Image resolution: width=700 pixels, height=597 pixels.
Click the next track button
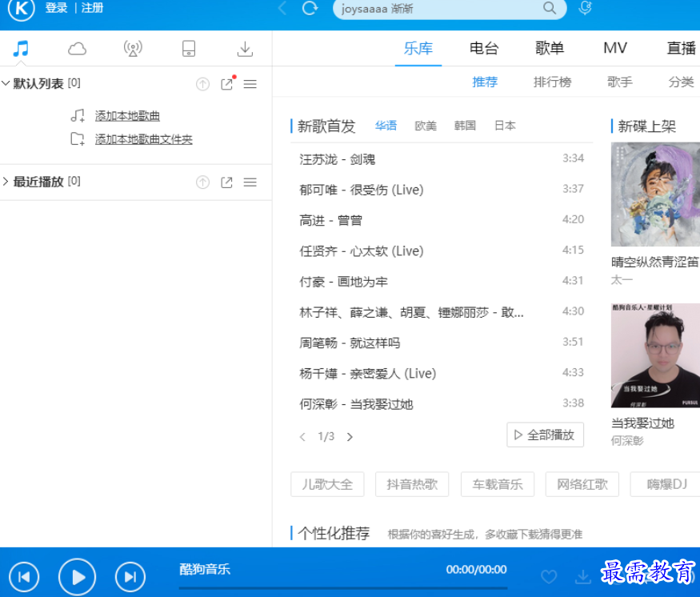(x=130, y=577)
